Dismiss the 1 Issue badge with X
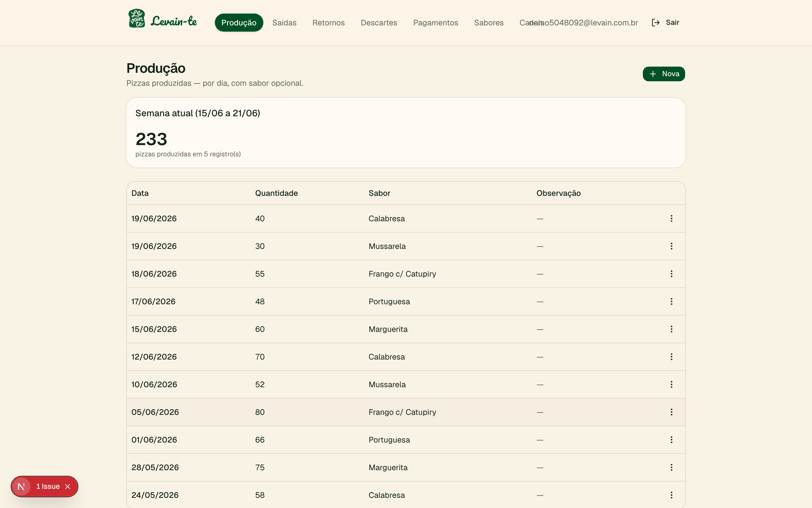This screenshot has width=812, height=508. coord(68,487)
